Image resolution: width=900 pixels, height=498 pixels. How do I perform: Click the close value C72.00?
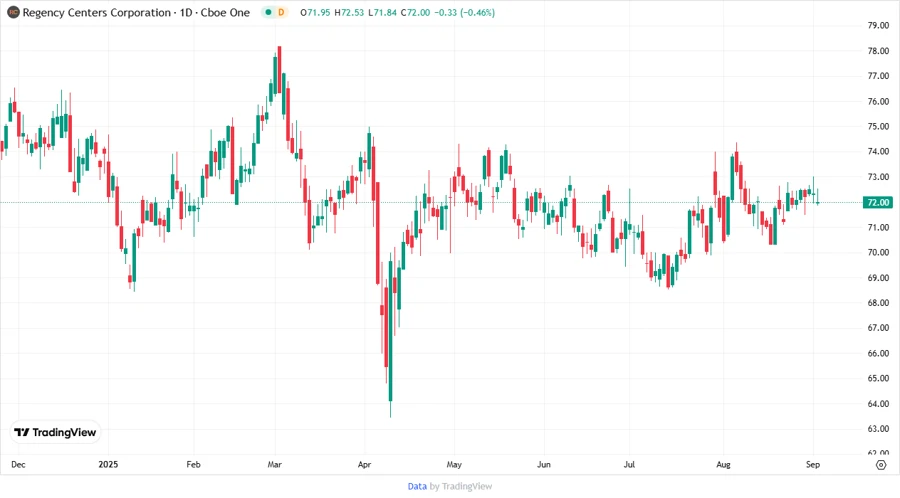pos(415,13)
